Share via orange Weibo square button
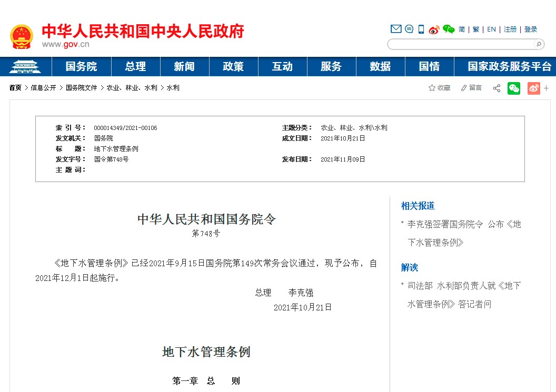 [x=533, y=88]
